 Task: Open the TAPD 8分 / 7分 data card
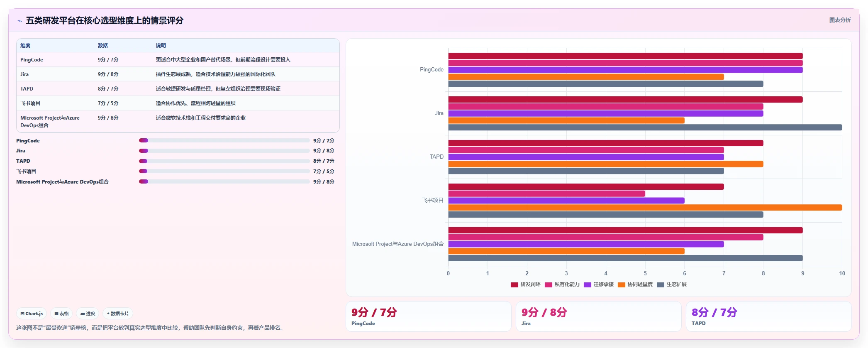coord(769,316)
